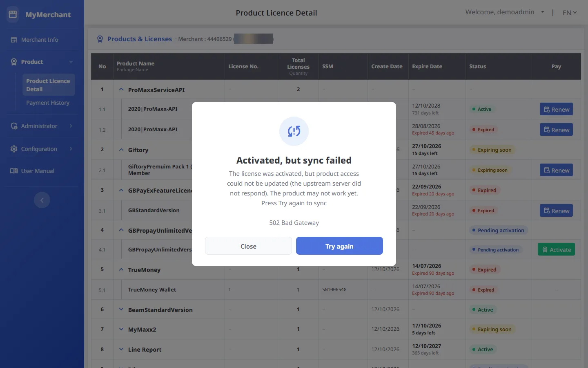Viewport: 588px width, 368px height.
Task: Renew the license expiring 12/10/2028
Action: pos(556,109)
